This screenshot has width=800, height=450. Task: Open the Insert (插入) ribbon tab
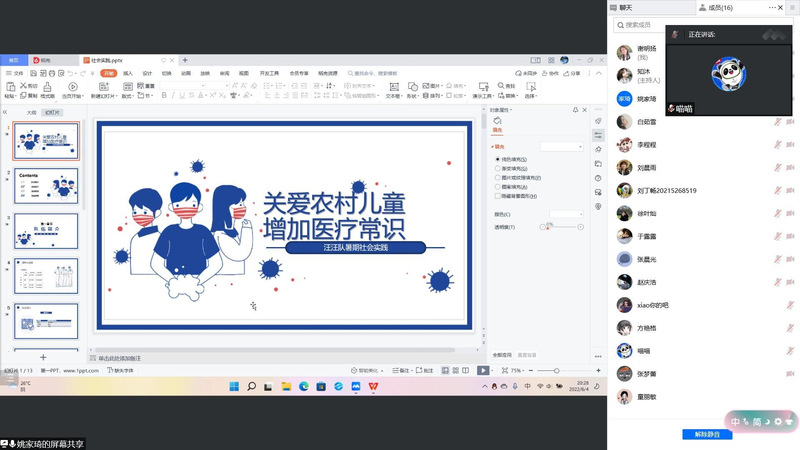pyautogui.click(x=127, y=73)
